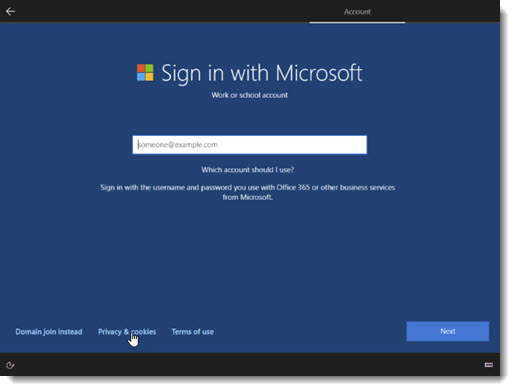
Task: Open the 'Which account should I use?' link
Action: click(x=248, y=170)
